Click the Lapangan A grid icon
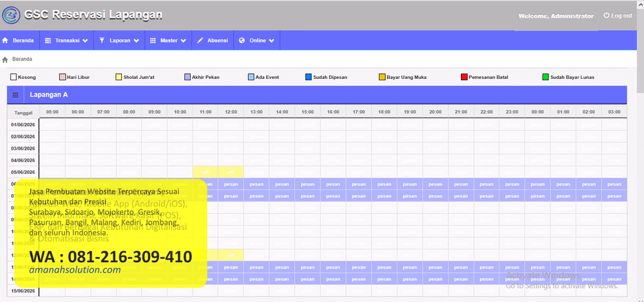 [15, 95]
